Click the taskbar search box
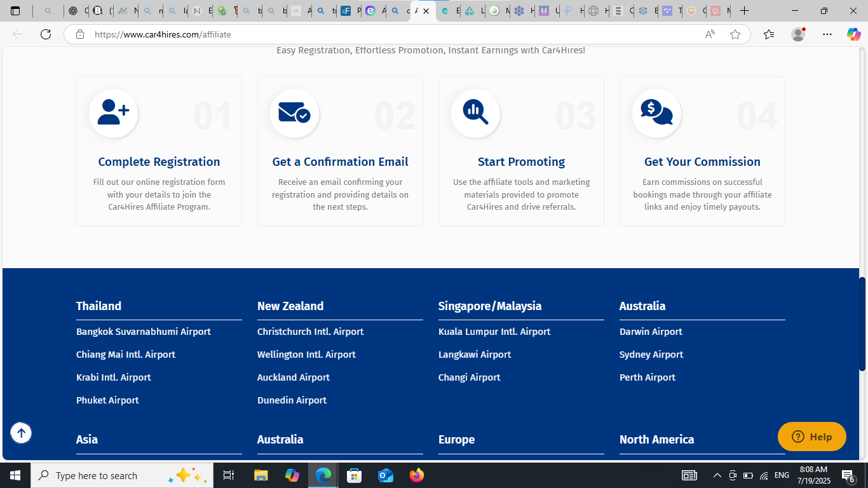 click(x=121, y=475)
